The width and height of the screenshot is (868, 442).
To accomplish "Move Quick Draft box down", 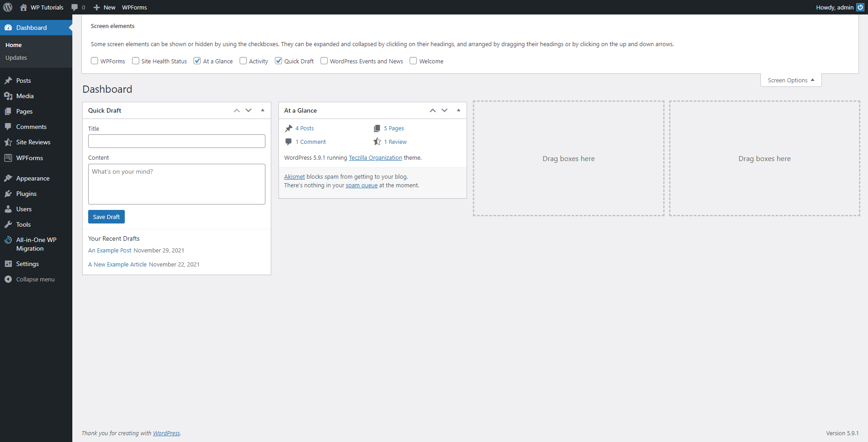I will coord(249,110).
